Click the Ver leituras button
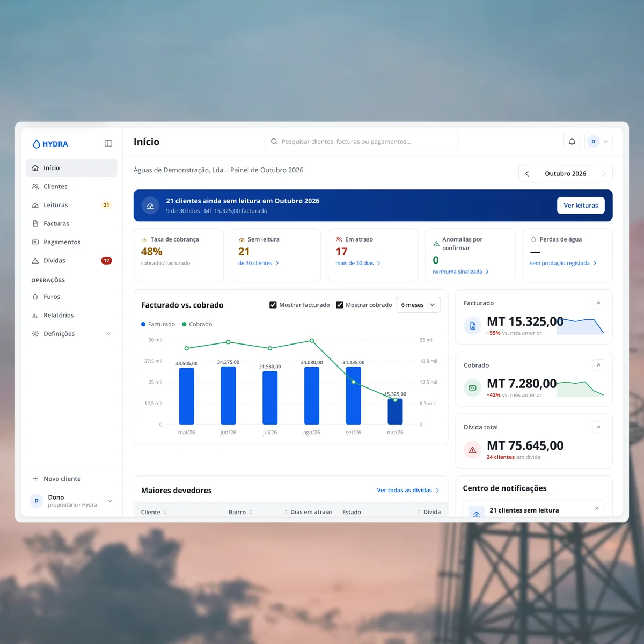644x644 pixels. [581, 206]
